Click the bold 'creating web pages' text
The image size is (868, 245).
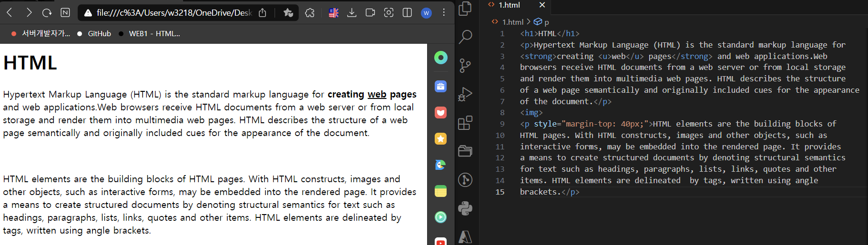pyautogui.click(x=372, y=94)
